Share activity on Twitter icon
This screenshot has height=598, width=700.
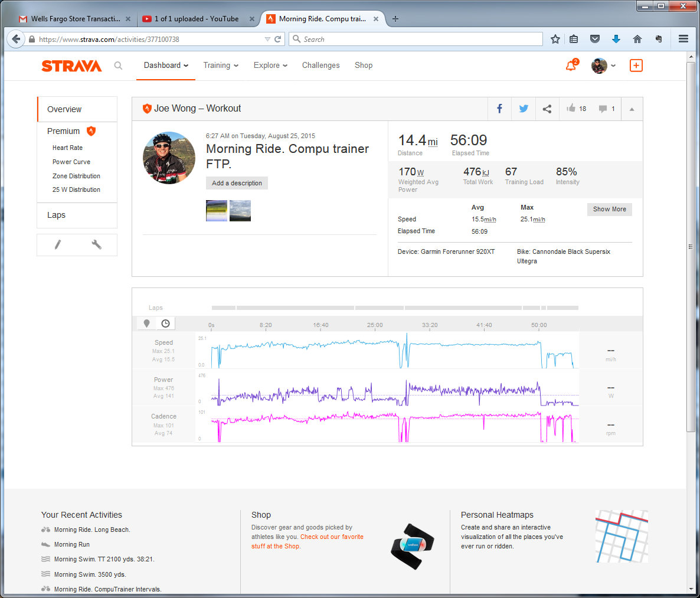(x=523, y=109)
